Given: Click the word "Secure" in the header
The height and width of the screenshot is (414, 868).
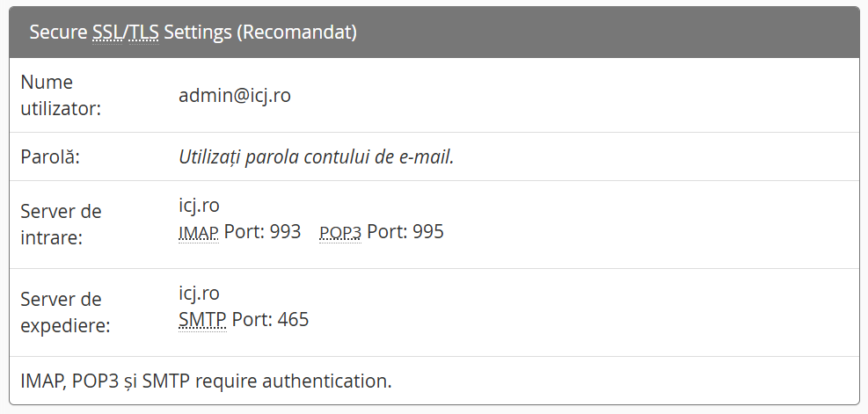Looking at the screenshot, I should tap(58, 33).
